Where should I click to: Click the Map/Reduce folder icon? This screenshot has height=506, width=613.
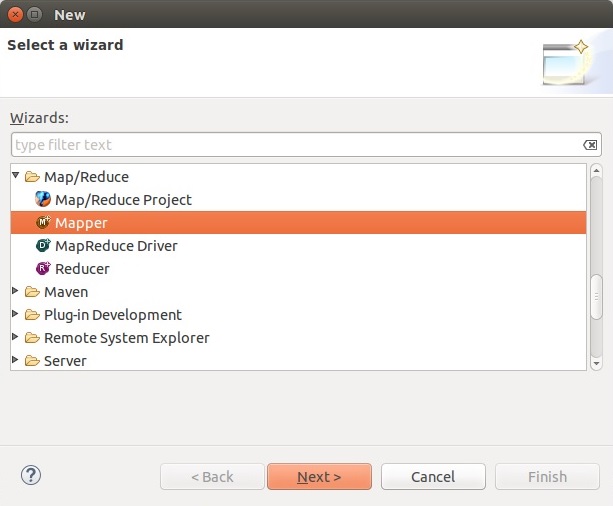(x=32, y=177)
